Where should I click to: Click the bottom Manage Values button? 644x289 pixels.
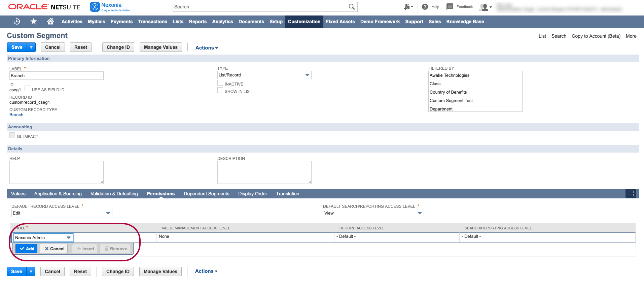pyautogui.click(x=160, y=271)
